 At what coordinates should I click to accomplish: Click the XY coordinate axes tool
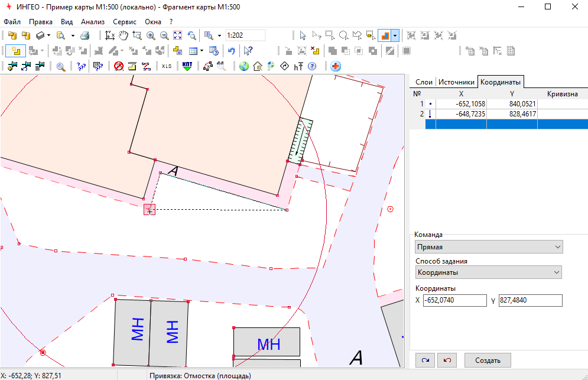(x=110, y=35)
